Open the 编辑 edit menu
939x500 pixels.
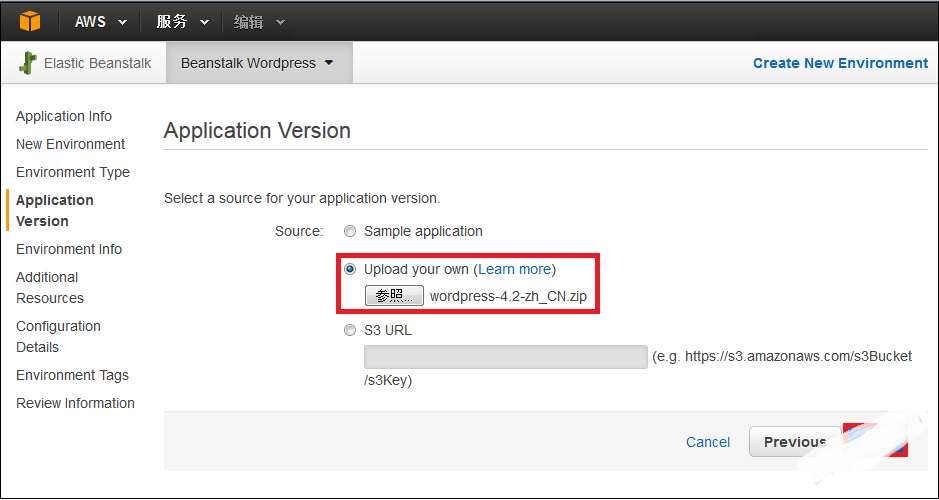(259, 22)
